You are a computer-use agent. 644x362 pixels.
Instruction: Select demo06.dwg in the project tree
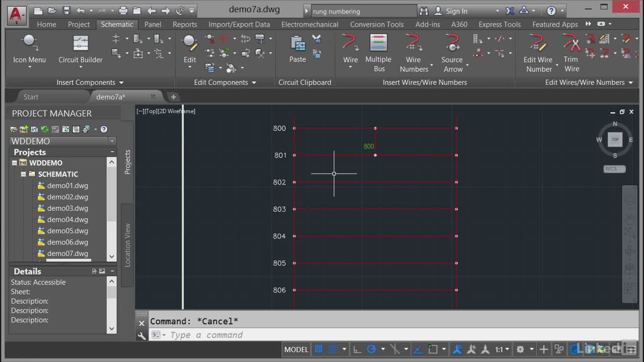coord(67,242)
